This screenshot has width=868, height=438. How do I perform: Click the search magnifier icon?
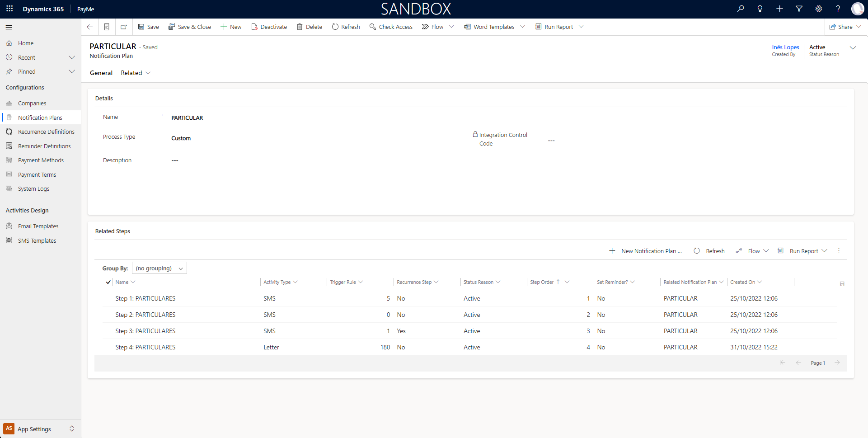coord(741,9)
